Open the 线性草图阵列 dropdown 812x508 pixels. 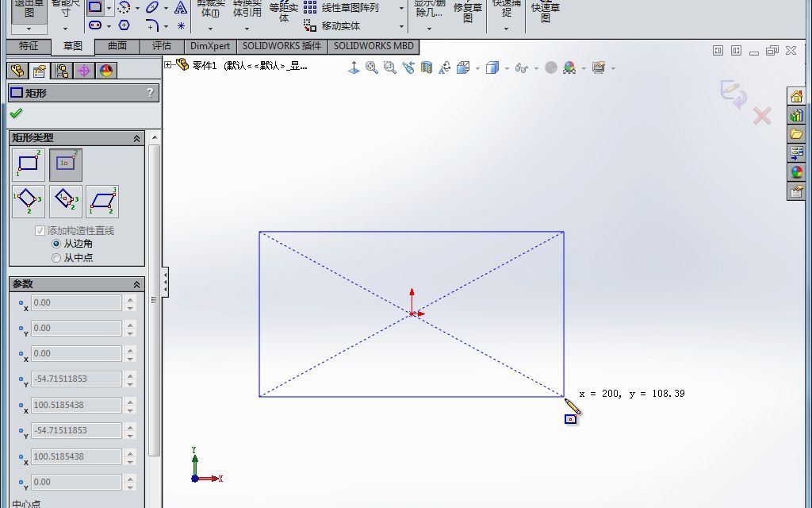400,7
